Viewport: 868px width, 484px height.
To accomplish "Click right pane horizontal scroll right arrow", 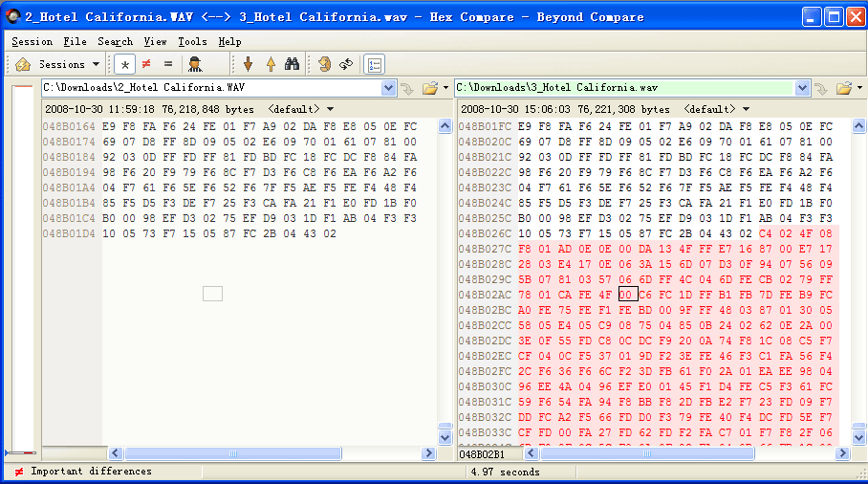I will (x=842, y=453).
